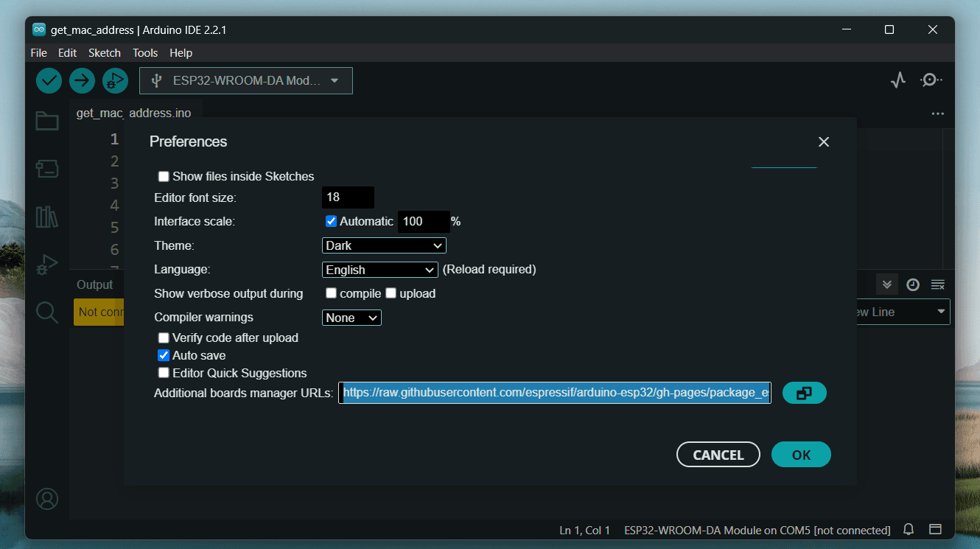
Task: Start Debugging with the play-bug icon
Action: (115, 80)
